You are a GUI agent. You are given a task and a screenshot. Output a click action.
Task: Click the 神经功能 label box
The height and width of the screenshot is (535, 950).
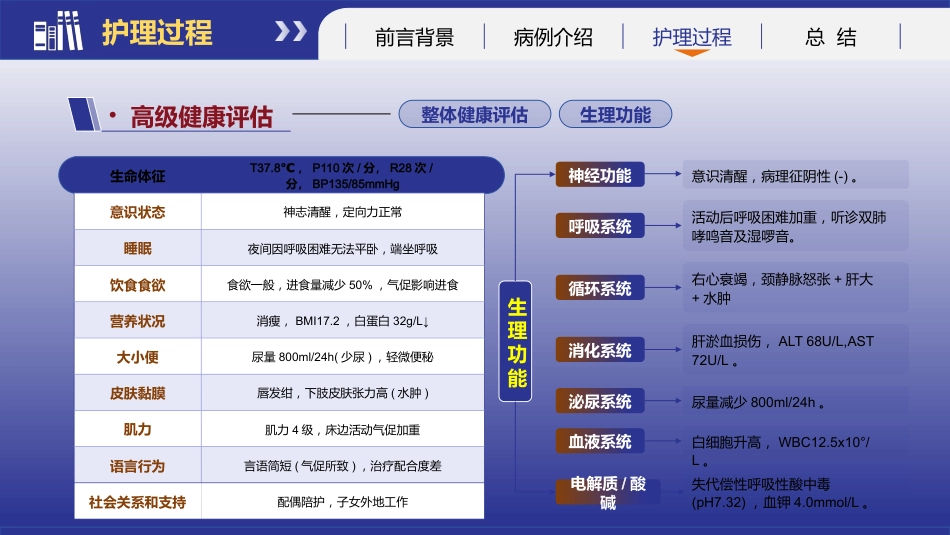click(600, 175)
